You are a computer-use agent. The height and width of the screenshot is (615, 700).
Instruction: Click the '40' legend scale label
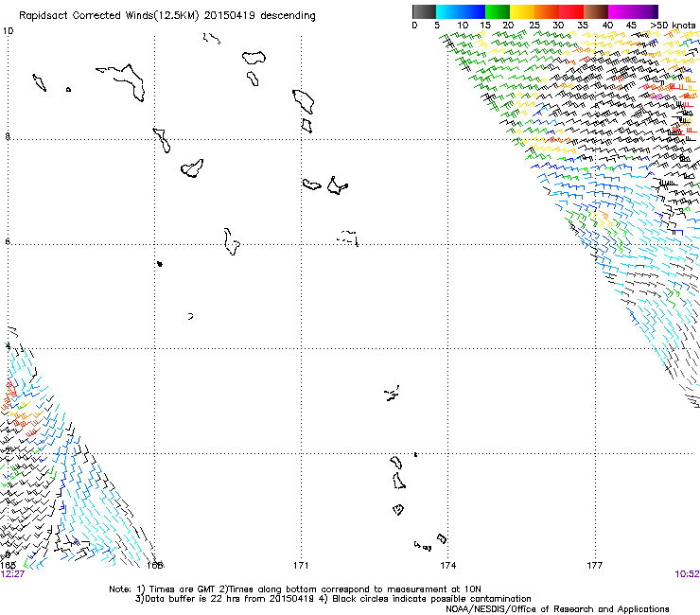coord(607,26)
